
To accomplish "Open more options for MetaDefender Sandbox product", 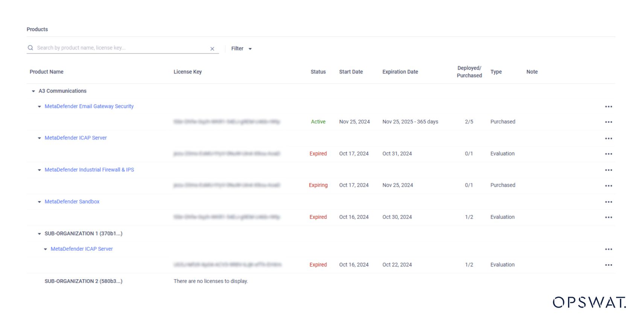I will 608,202.
